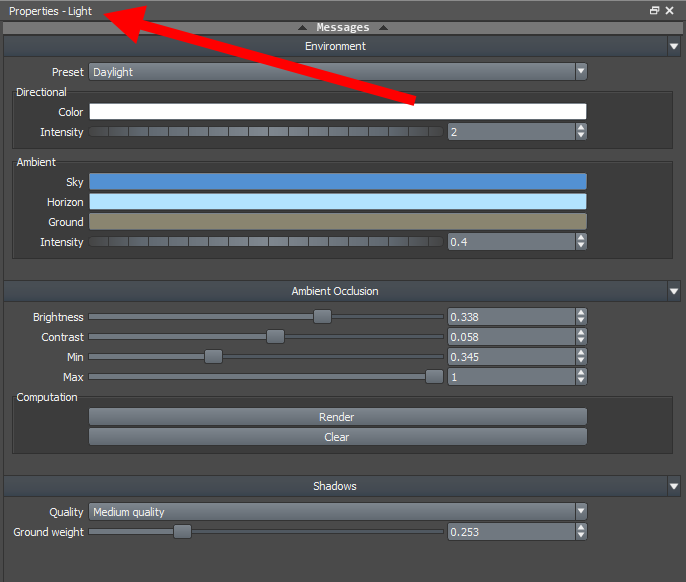Open the Preset Daylight dropdown
The height and width of the screenshot is (582, 686).
(338, 72)
